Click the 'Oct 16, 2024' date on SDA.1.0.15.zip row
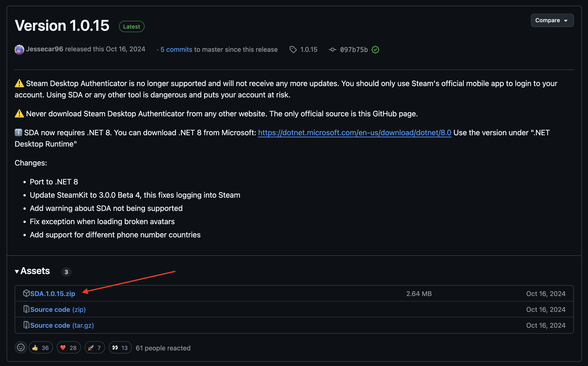This screenshot has width=588, height=366. (546, 294)
